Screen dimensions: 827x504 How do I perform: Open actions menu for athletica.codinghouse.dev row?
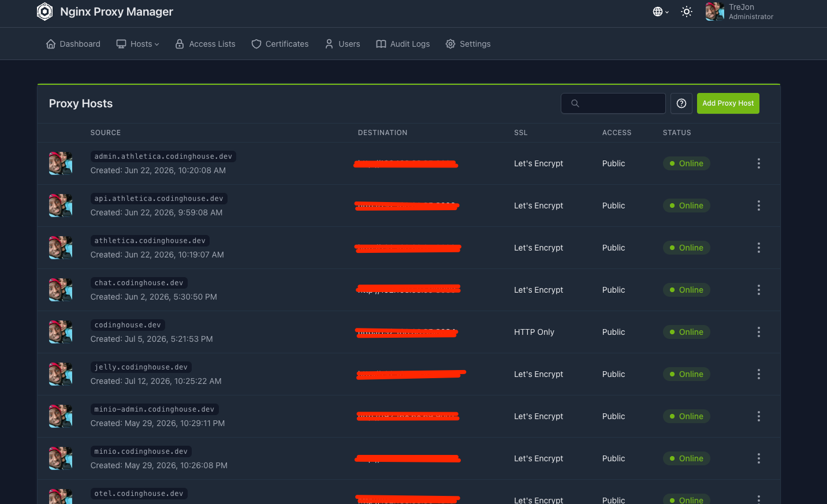(x=759, y=248)
